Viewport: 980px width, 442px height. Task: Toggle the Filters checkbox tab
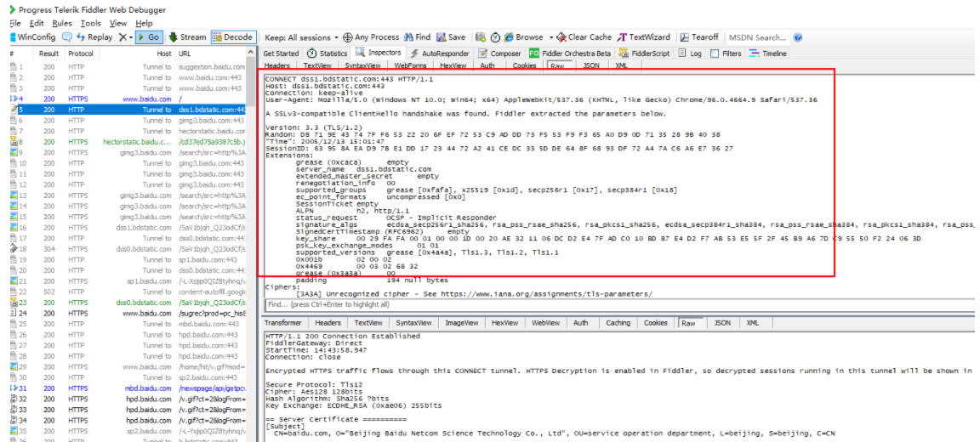pos(726,54)
